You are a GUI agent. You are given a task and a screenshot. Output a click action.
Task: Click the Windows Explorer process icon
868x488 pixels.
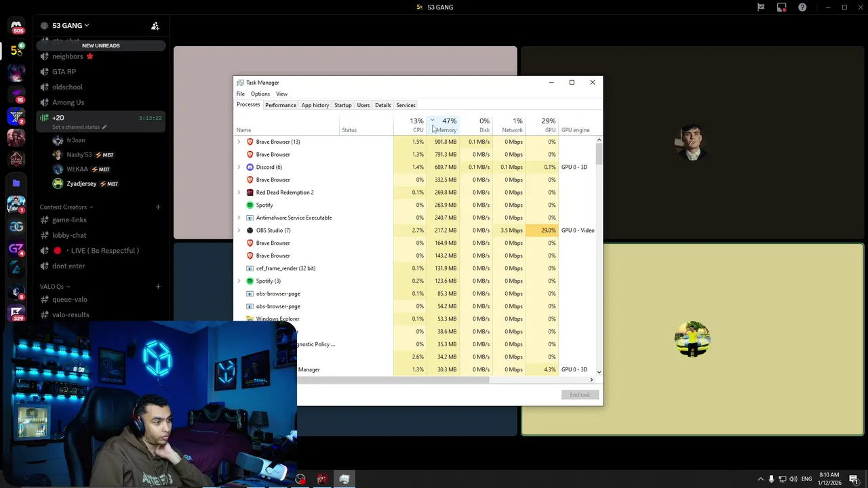(x=250, y=319)
